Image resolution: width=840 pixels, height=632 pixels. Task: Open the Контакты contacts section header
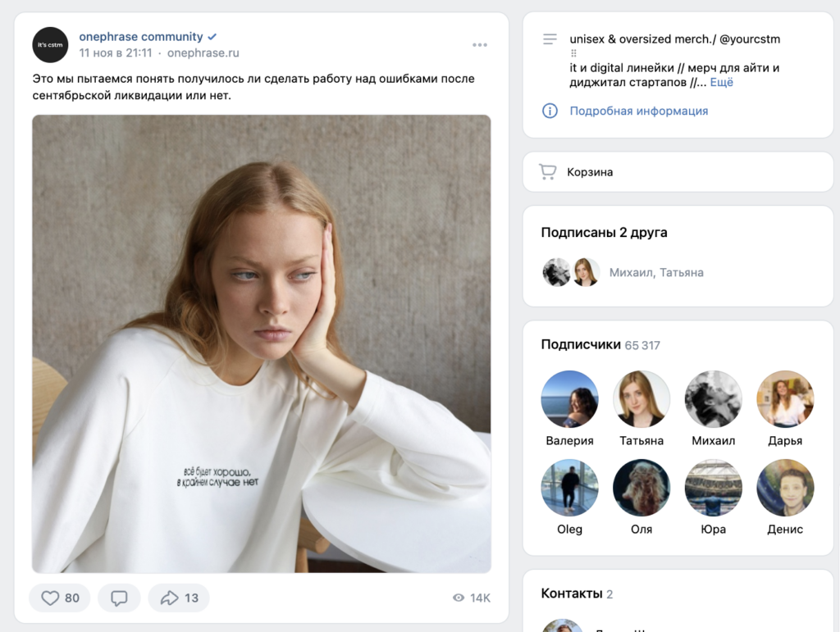(x=571, y=593)
